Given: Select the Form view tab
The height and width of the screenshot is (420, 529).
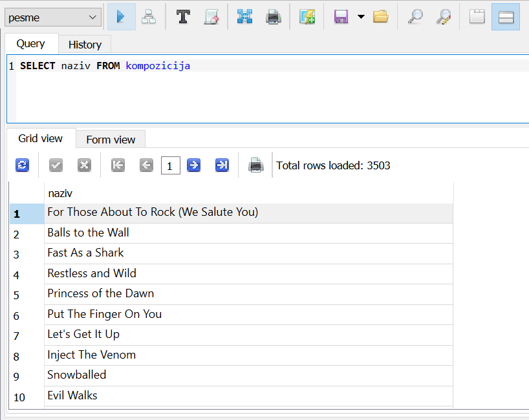Looking at the screenshot, I should pyautogui.click(x=111, y=140).
